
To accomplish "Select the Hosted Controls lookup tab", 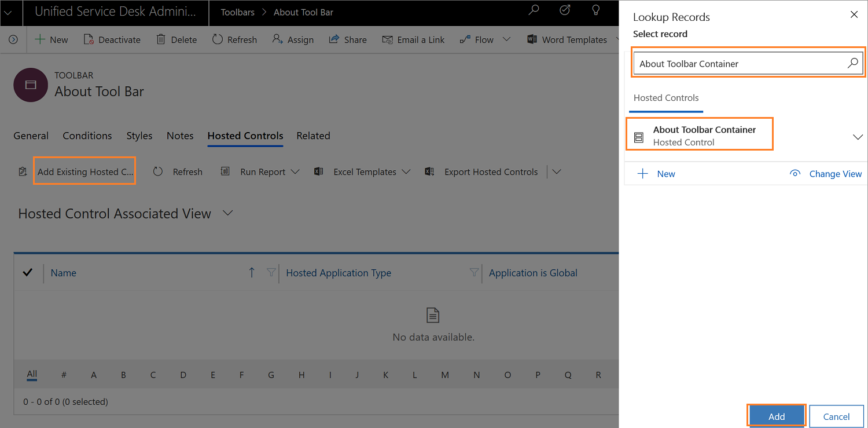I will [666, 98].
